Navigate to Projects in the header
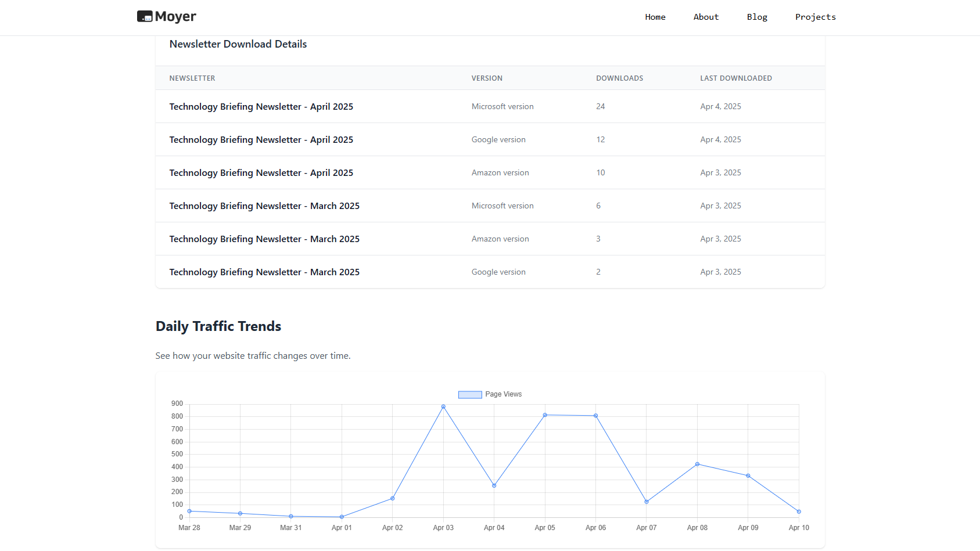The image size is (980, 551). pyautogui.click(x=815, y=17)
